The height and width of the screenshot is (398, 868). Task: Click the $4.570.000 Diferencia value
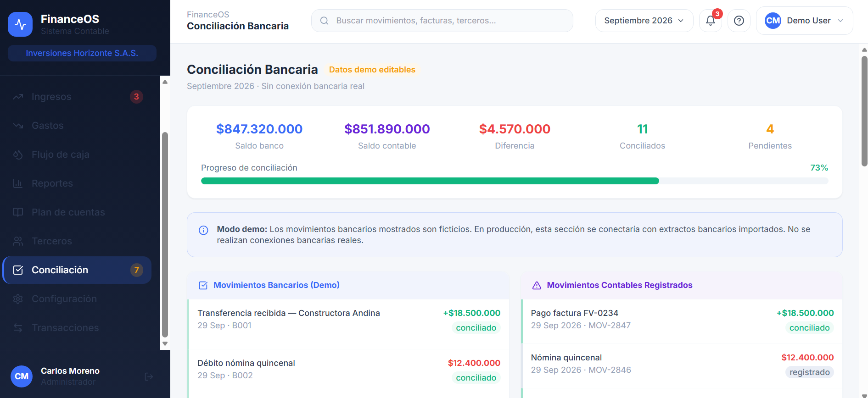515,129
